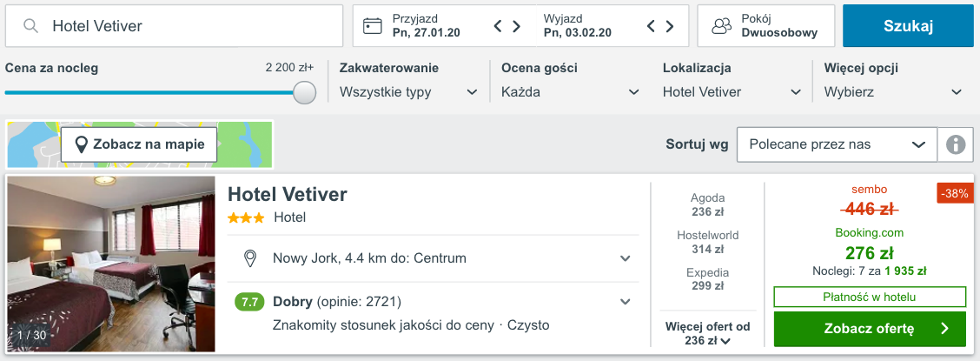This screenshot has height=361, width=980.
Task: Expand the Dobry reviews chevron
Action: click(625, 302)
